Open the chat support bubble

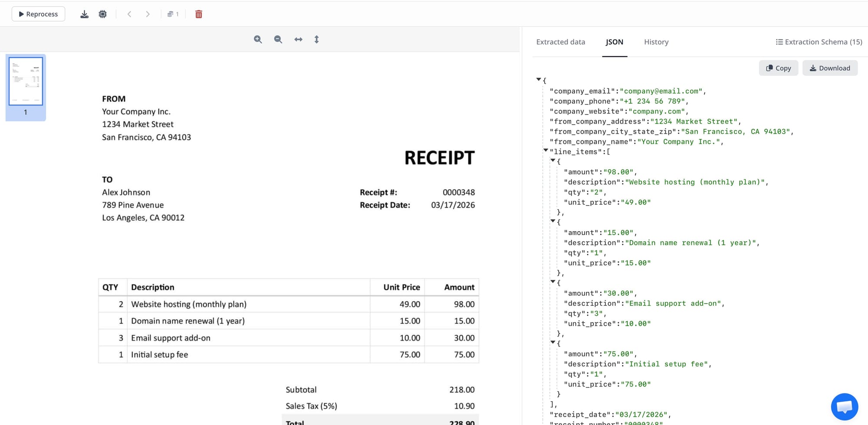click(844, 406)
